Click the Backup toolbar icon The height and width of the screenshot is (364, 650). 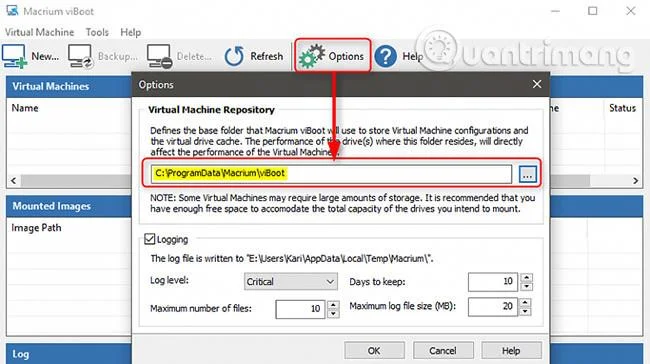click(80, 56)
